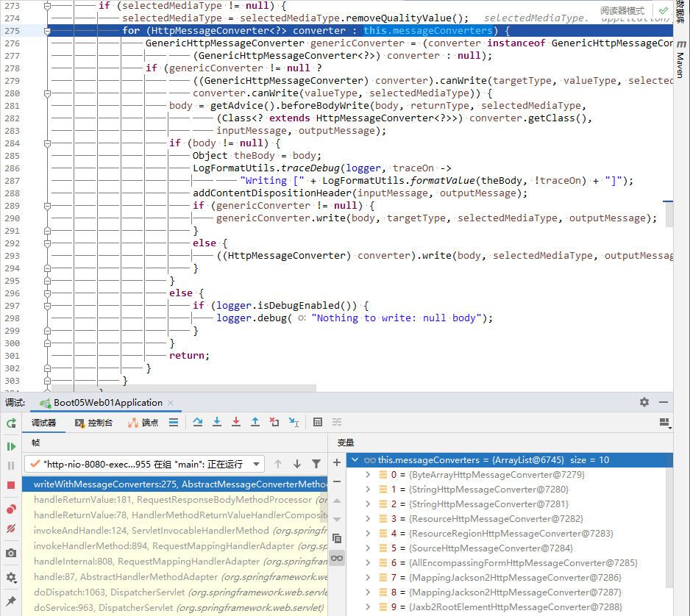This screenshot has height=616, width=690.
Task: Select frame doService:963 DispatcherServlet
Action: coord(174,608)
